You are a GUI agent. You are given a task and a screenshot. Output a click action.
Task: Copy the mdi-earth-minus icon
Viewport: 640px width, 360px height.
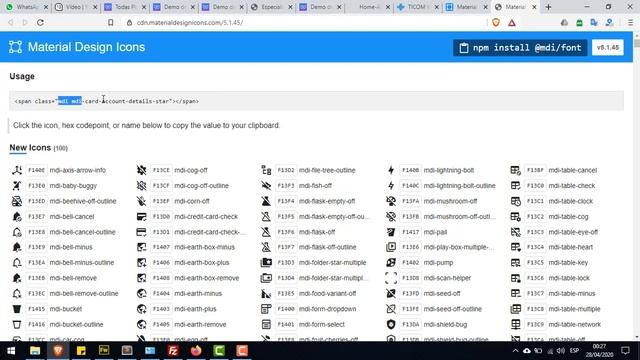pos(142,293)
